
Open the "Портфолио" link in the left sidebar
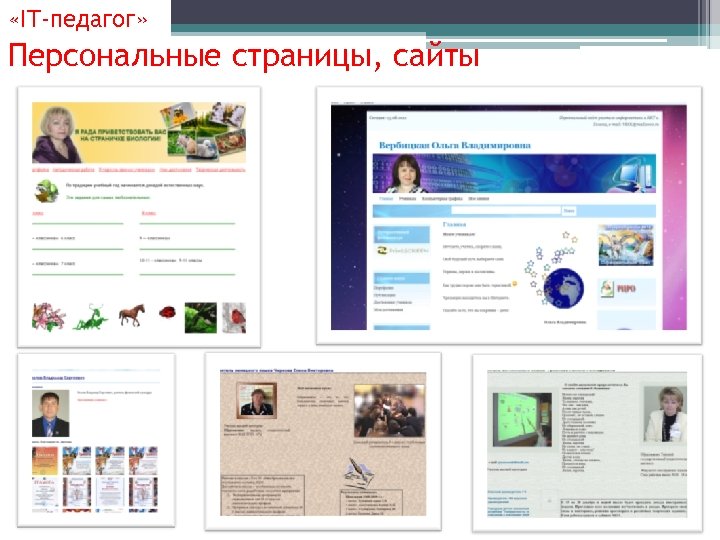click(383, 288)
